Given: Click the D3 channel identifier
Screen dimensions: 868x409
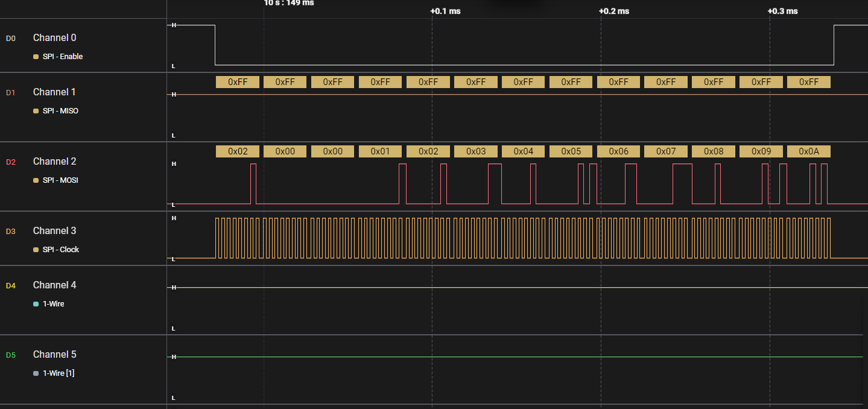Looking at the screenshot, I should click(x=10, y=231).
